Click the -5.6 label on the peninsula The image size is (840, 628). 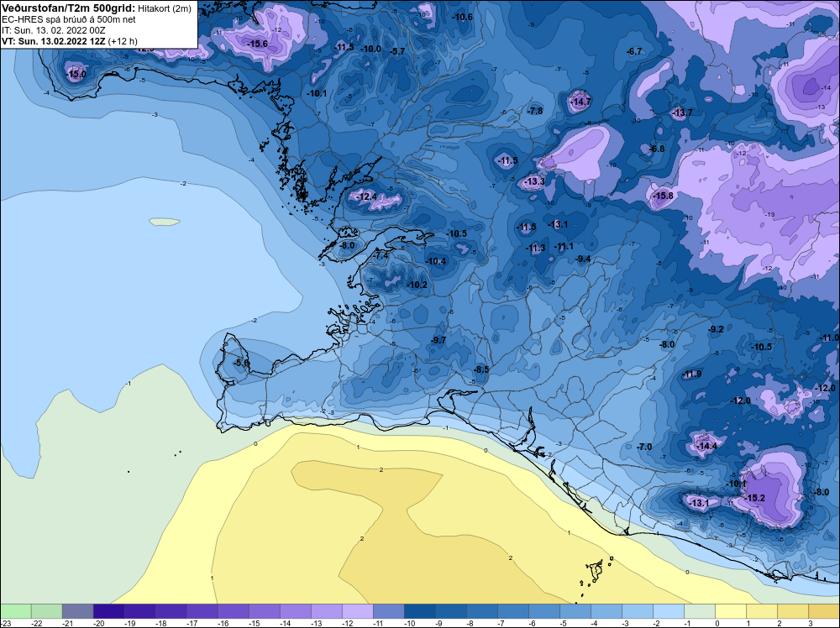(x=242, y=363)
